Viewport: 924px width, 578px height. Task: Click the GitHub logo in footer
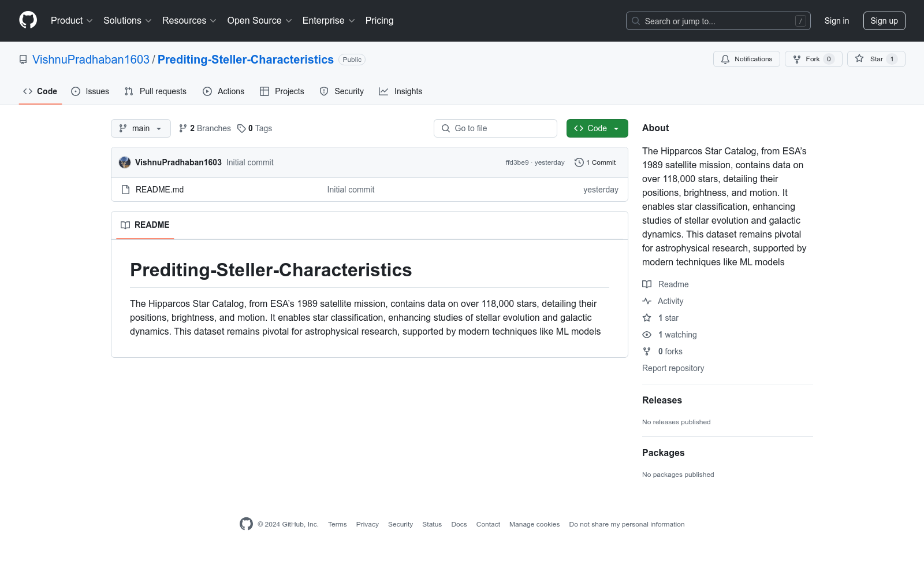coord(246,524)
